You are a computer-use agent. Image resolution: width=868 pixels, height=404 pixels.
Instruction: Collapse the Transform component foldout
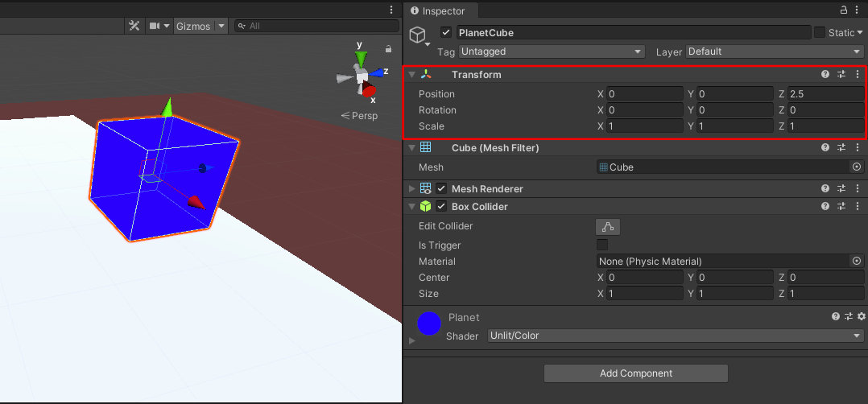point(411,75)
